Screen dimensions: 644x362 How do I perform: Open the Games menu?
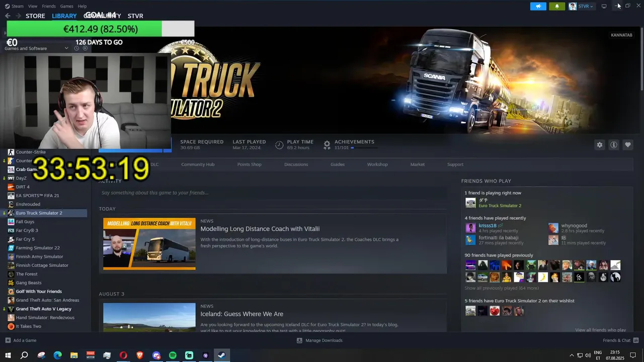pyautogui.click(x=66, y=6)
